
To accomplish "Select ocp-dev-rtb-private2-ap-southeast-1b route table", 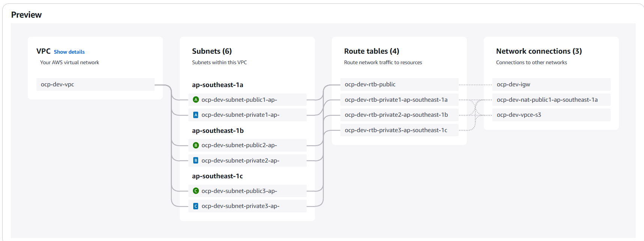I will click(399, 115).
